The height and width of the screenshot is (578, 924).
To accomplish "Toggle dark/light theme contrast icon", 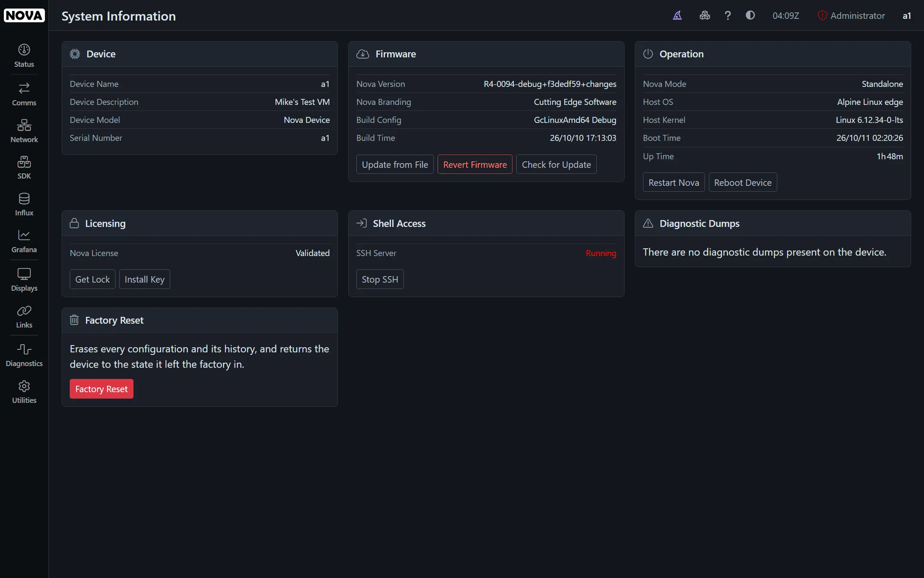I will click(x=750, y=15).
